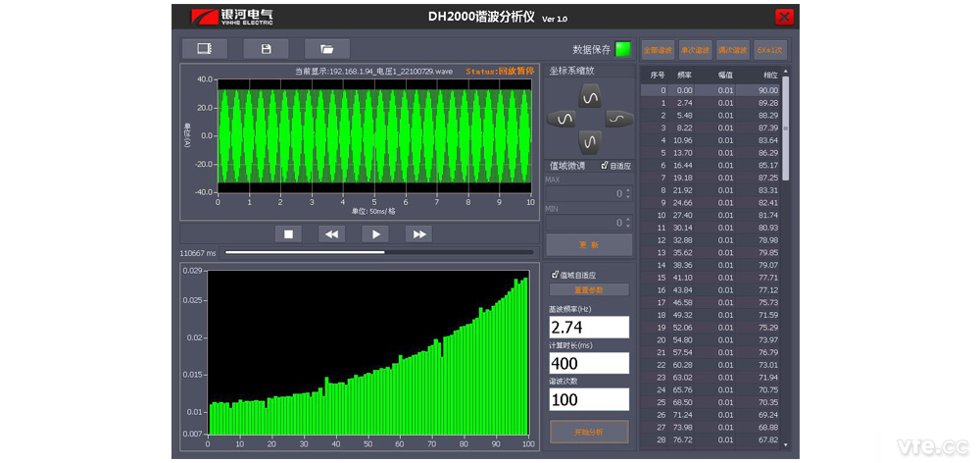
Task: Select the 全部谐波 tab
Action: [657, 49]
